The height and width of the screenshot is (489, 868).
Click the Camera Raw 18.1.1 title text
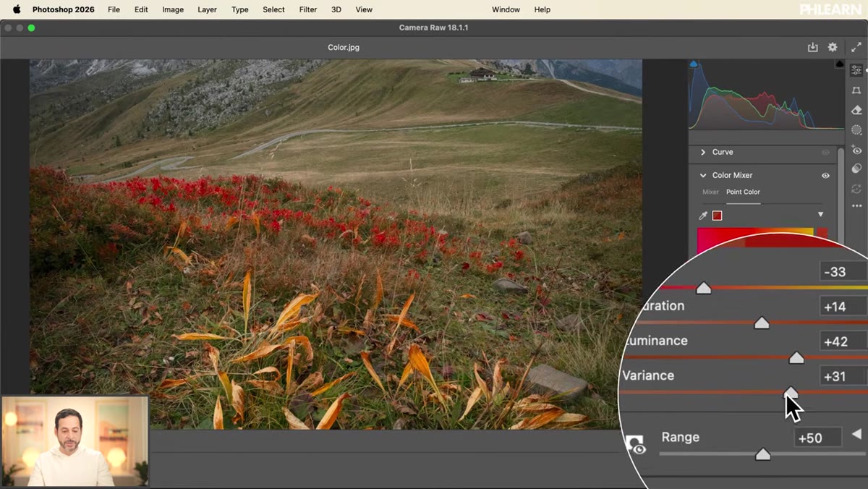click(x=434, y=27)
